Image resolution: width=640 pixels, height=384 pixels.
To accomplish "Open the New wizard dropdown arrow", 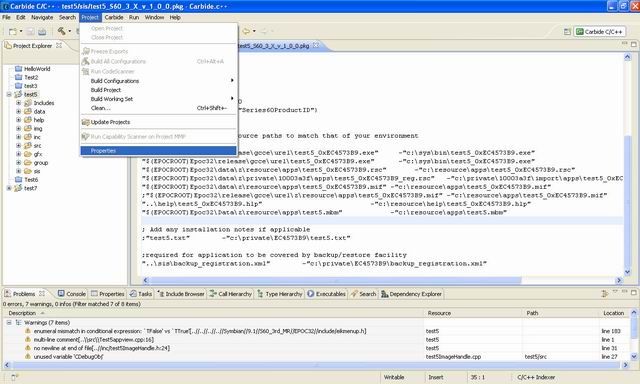I will click(21, 31).
